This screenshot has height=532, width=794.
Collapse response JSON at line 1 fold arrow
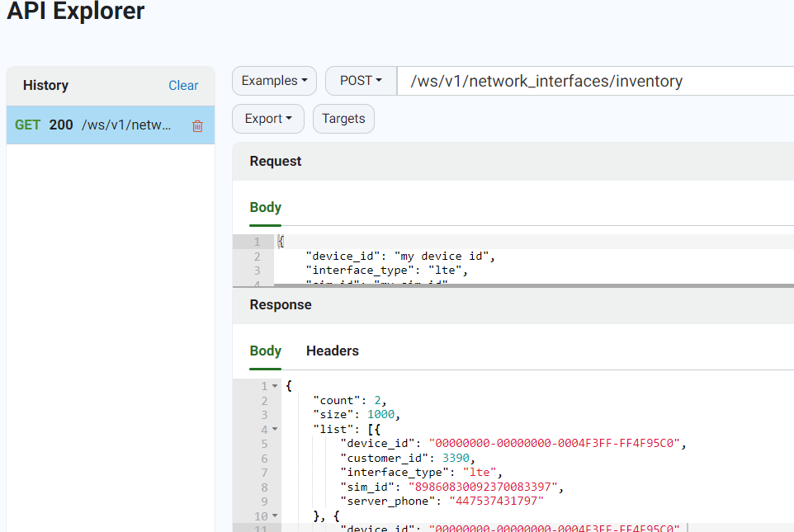tap(275, 386)
